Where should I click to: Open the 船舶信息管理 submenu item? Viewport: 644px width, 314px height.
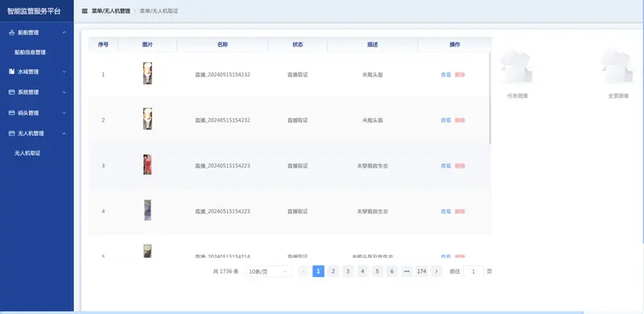point(30,52)
